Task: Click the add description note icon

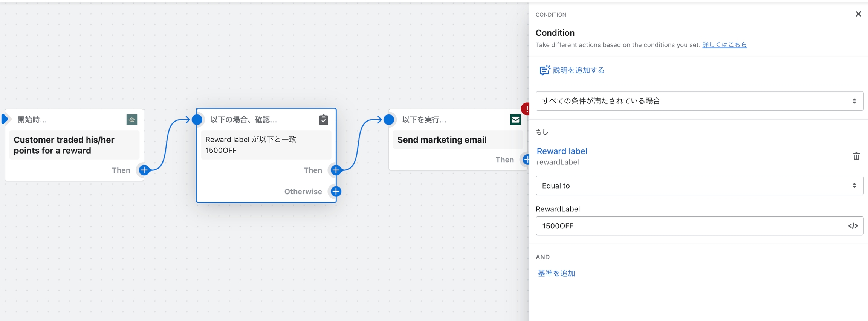Action: pos(545,70)
